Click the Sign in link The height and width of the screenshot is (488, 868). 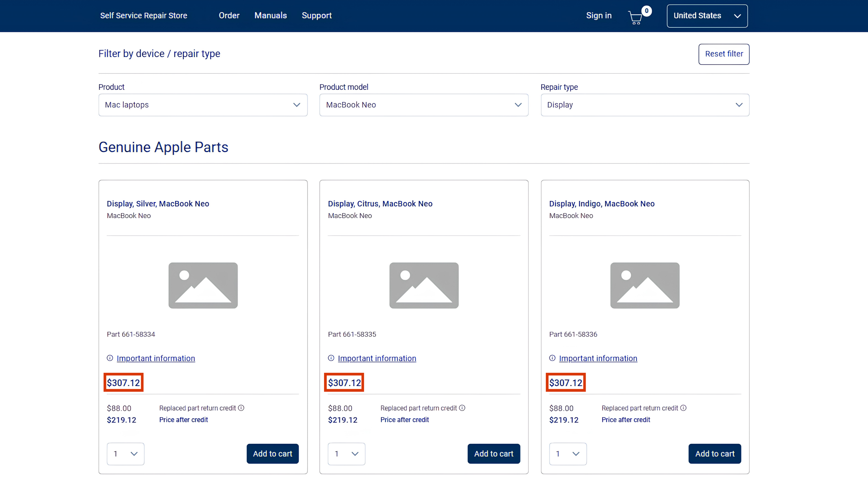pos(599,16)
